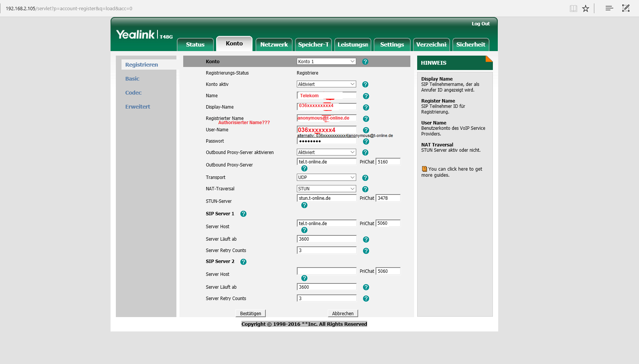The image size is (639, 364).
Task: Open NAT-Traversal STUN dropdown
Action: point(326,188)
